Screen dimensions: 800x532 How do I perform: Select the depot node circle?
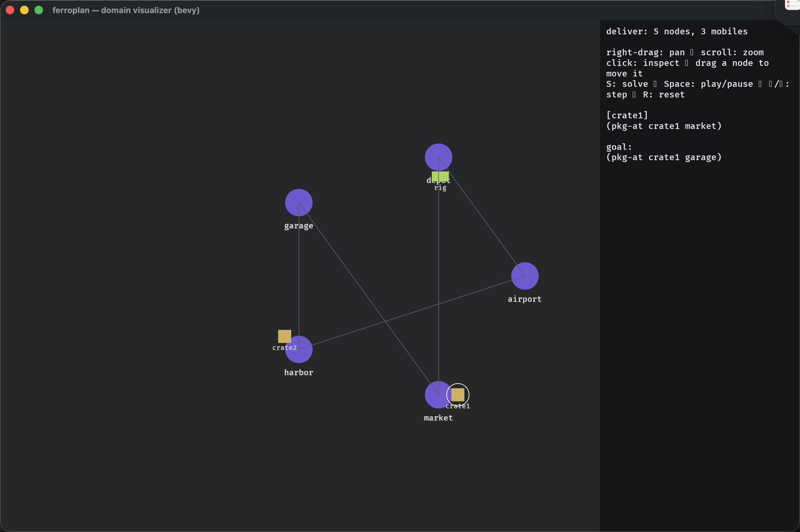point(438,157)
